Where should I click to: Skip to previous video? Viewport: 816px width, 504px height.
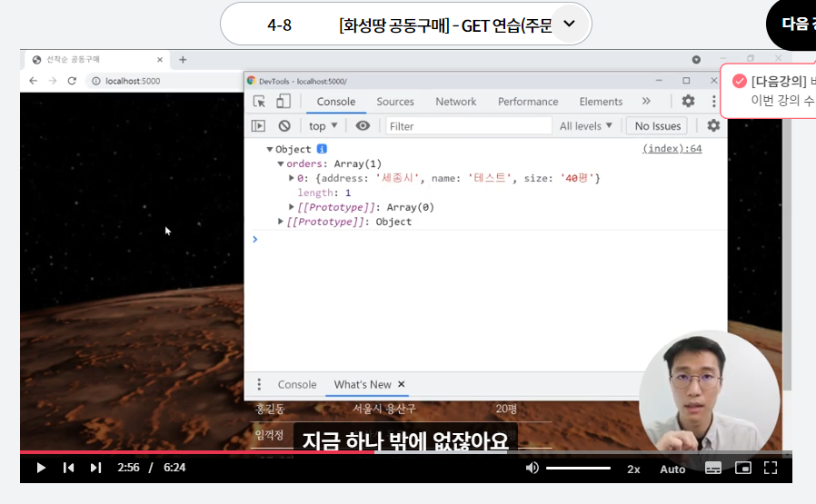[x=69, y=468]
